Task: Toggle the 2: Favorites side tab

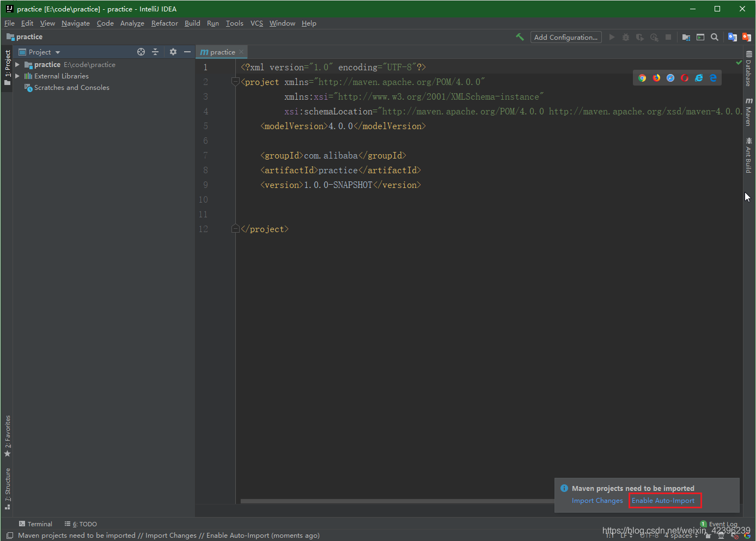Action: (7, 436)
